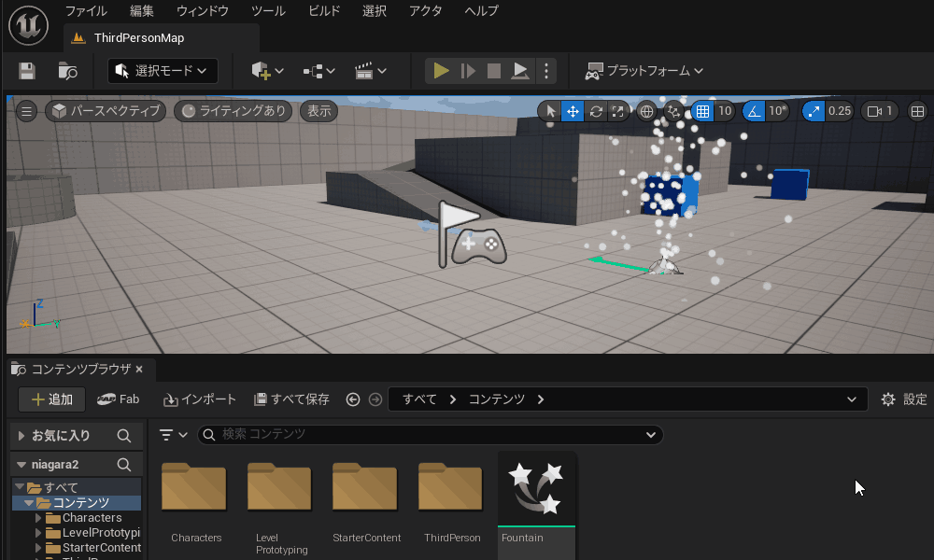Select the ThirdPersonMap tab
This screenshot has height=560, width=934.
pos(138,38)
